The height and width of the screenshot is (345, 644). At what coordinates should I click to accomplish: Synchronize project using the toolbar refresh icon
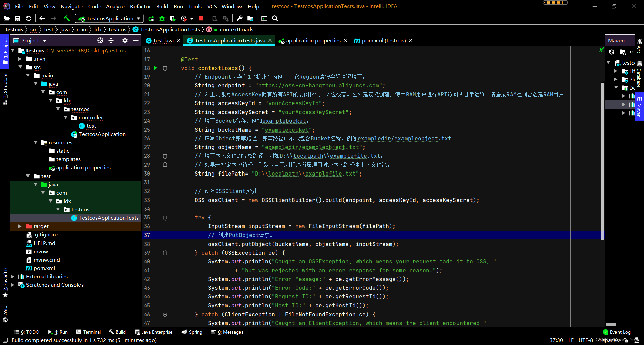pyautogui.click(x=29, y=19)
